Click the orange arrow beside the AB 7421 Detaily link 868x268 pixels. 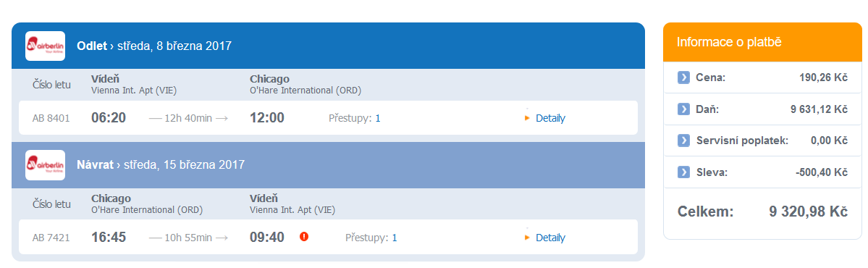(528, 238)
